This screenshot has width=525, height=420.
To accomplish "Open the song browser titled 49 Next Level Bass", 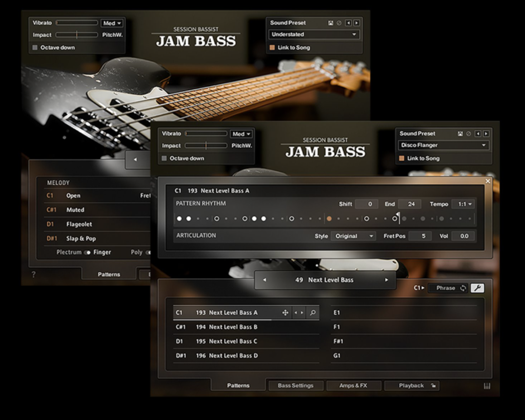I will pyautogui.click(x=324, y=280).
